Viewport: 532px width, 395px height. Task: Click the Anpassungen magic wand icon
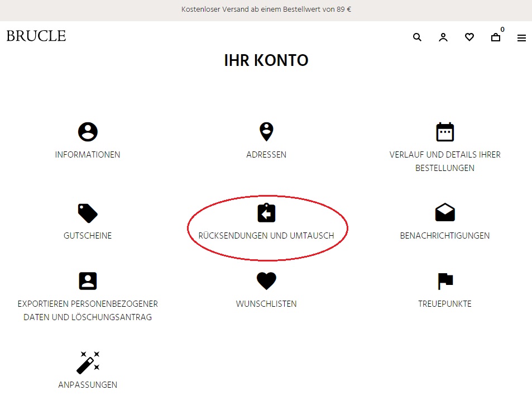point(88,362)
